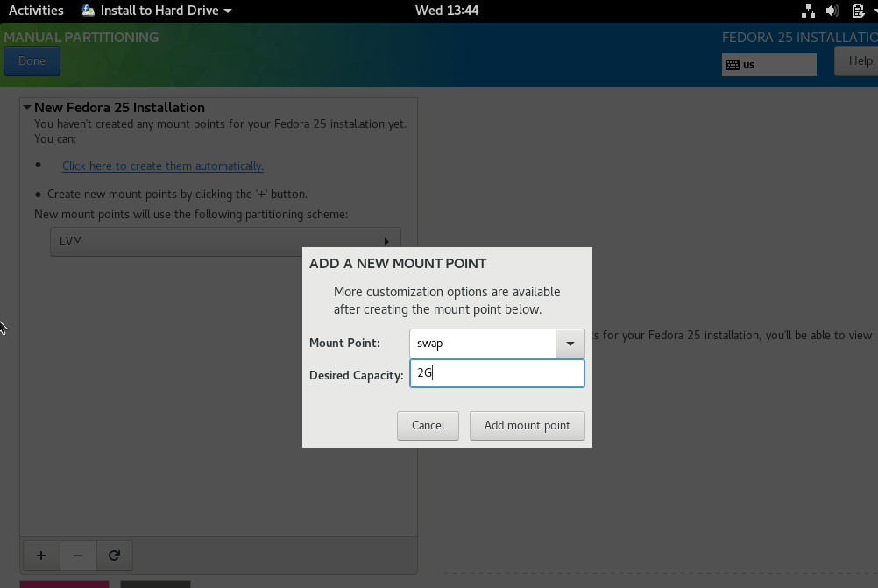Open the system menu arrow in top bar
This screenshot has height=588, width=878.
pos(873,11)
